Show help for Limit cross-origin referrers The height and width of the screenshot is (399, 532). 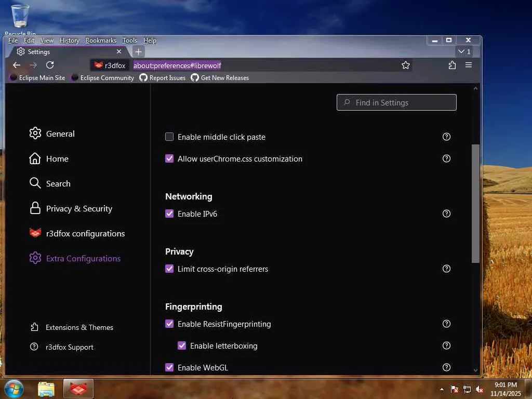(446, 269)
